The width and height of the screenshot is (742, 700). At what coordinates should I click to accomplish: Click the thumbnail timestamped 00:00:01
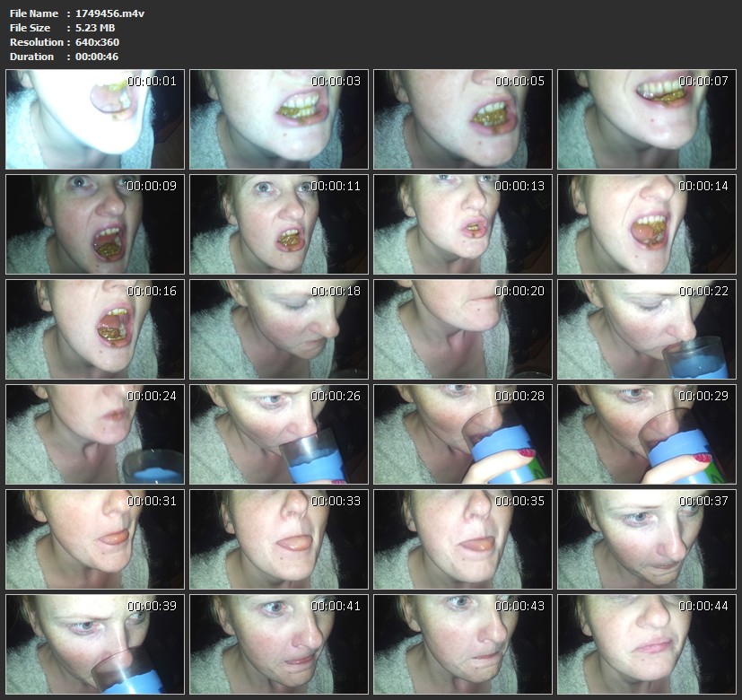(x=95, y=119)
